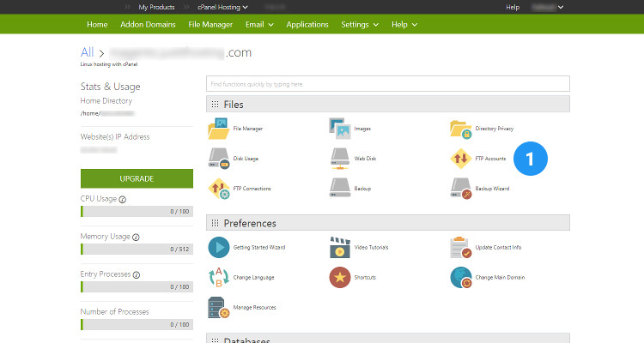Launch the Web Disk icon

tap(340, 159)
